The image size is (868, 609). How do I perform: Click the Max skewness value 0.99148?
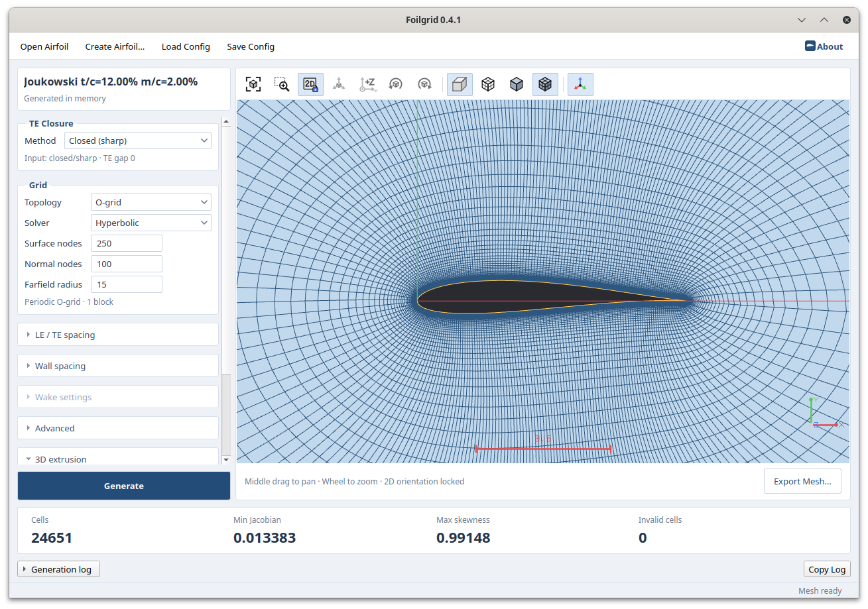(464, 537)
